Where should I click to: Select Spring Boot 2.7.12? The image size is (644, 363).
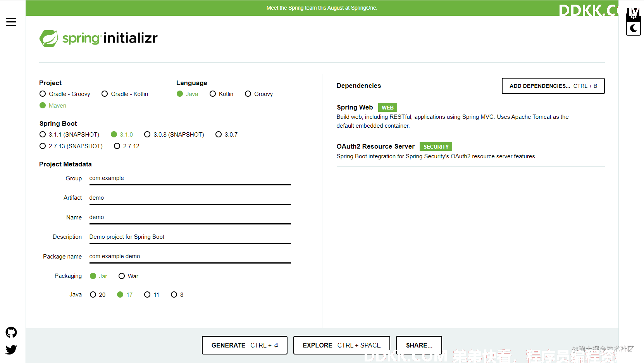tap(127, 146)
